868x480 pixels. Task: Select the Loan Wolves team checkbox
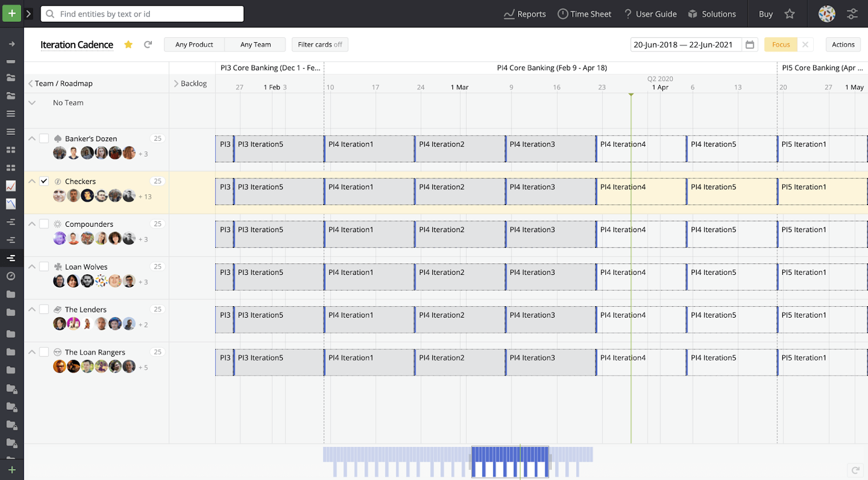click(x=44, y=267)
